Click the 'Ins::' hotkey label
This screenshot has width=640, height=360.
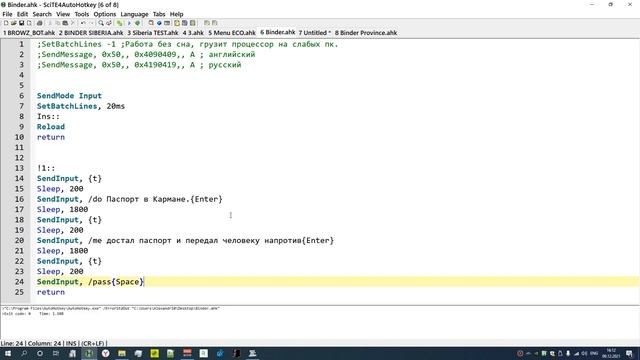point(48,116)
